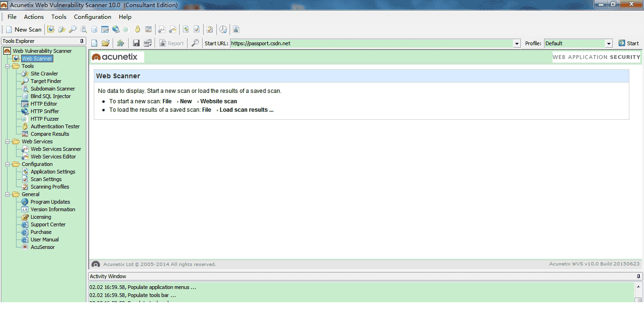Select Web Scanner in the Tools Explorer tree
Viewport: 644px width, 314px height.
point(37,58)
